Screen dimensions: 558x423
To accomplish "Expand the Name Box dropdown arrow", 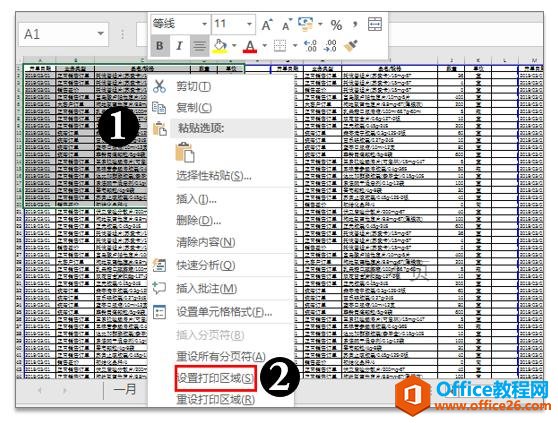I will tap(101, 34).
